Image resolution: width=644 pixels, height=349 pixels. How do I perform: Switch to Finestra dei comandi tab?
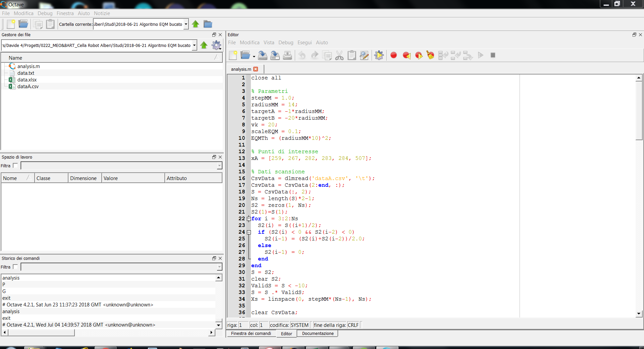[251, 334]
